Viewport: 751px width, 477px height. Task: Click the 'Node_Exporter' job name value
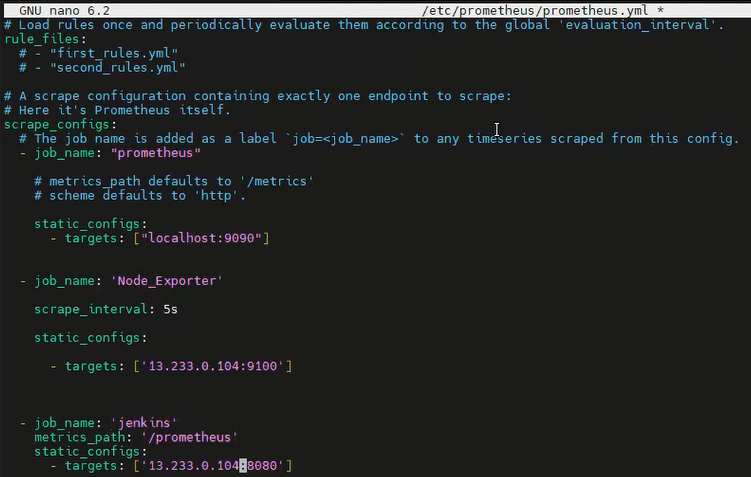click(166, 281)
